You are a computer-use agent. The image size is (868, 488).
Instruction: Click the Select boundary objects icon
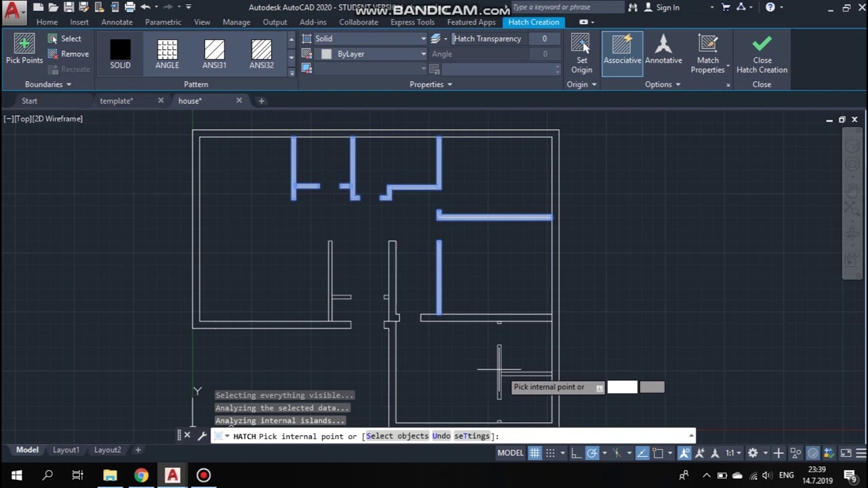point(52,39)
